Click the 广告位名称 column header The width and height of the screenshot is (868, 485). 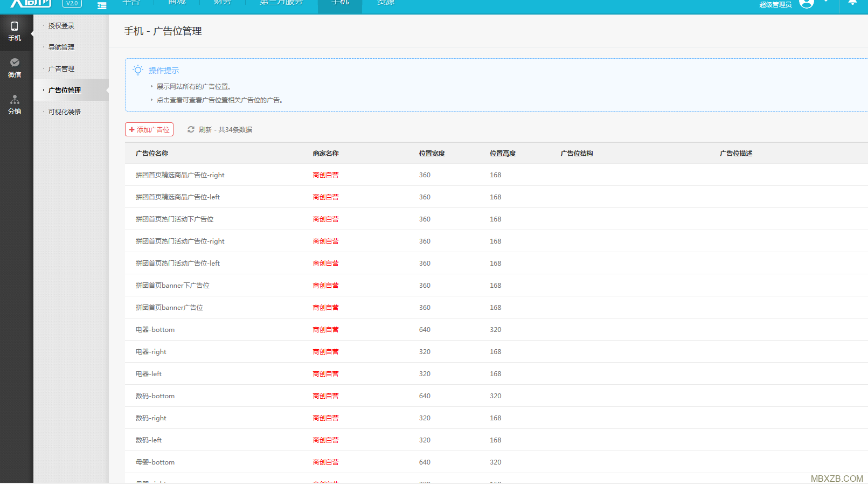point(152,153)
